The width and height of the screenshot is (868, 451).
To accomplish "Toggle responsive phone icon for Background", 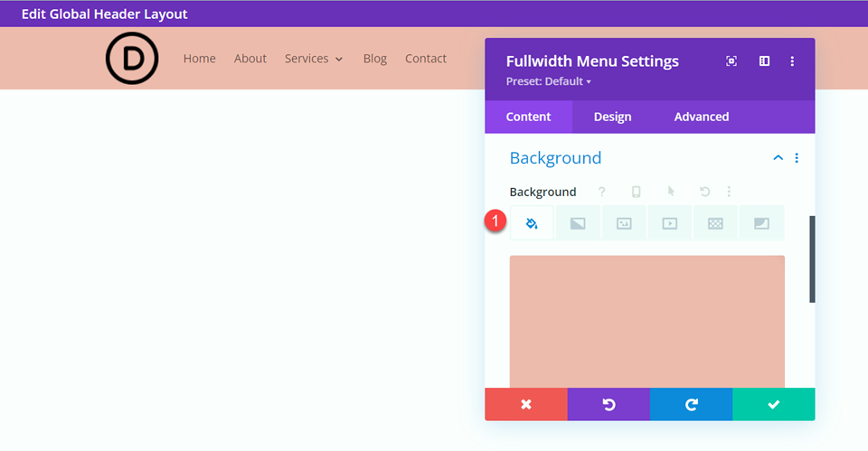I will (x=636, y=192).
